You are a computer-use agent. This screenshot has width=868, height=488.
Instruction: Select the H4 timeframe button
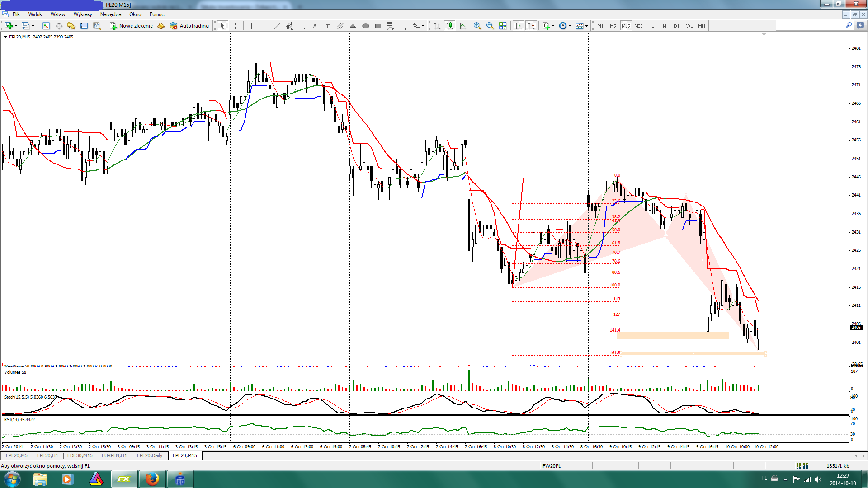[x=663, y=26]
